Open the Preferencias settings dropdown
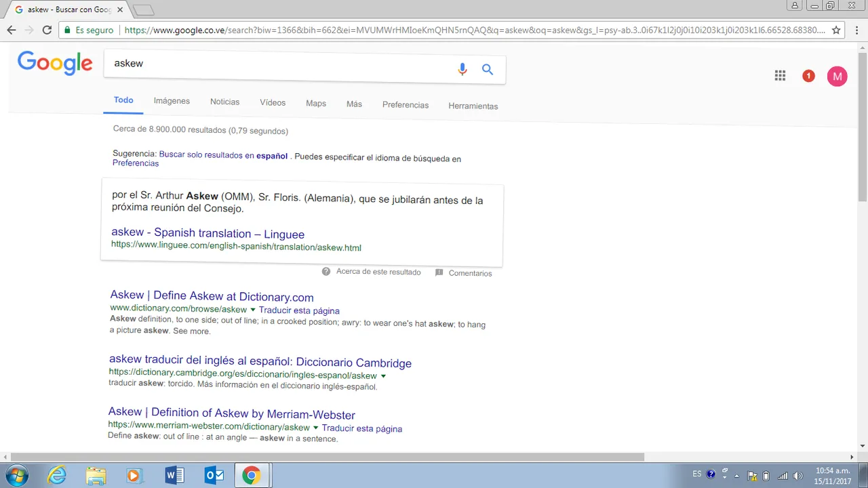Screen dimensions: 868x488 [406, 105]
